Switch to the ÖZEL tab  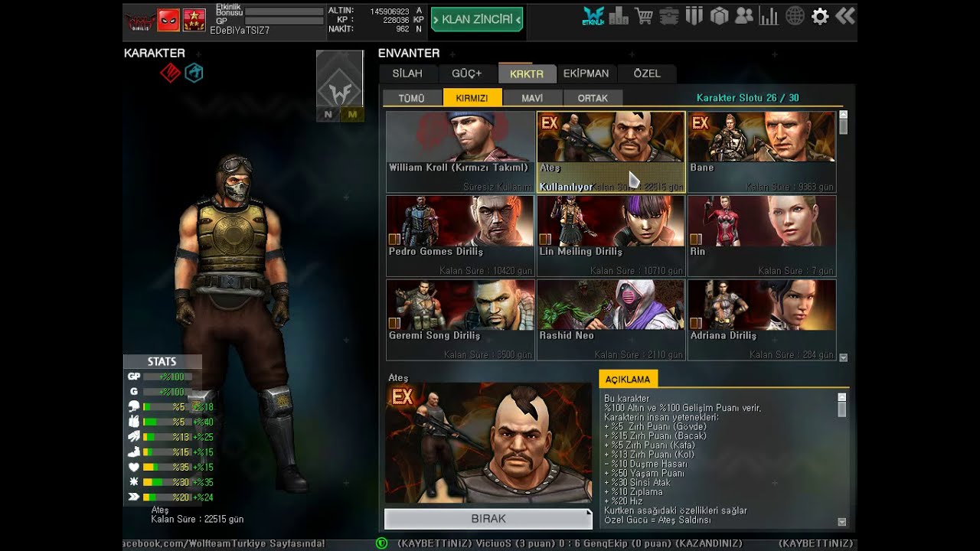pos(647,73)
